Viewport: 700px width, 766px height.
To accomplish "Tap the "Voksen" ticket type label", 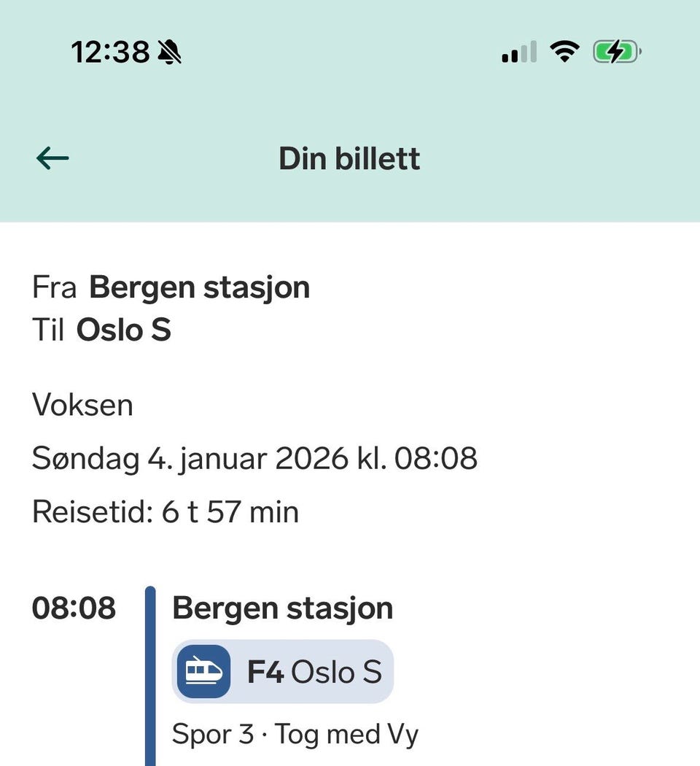I will 82,405.
